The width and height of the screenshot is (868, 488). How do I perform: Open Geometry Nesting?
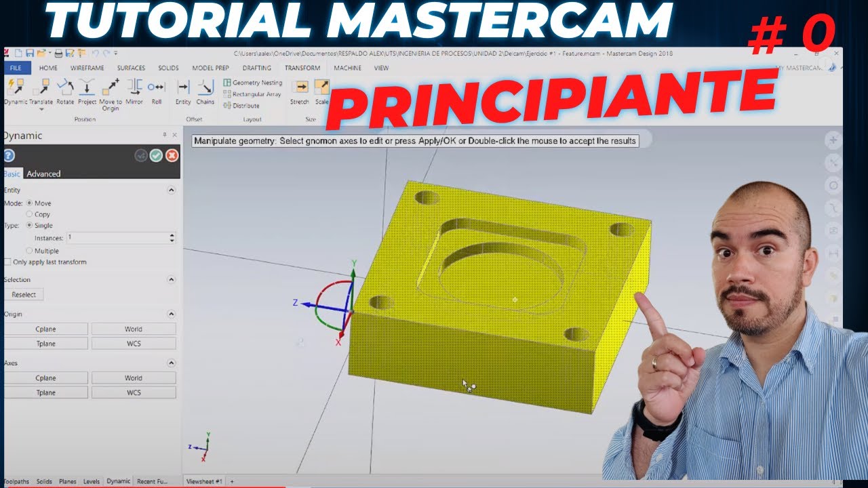pyautogui.click(x=252, y=83)
